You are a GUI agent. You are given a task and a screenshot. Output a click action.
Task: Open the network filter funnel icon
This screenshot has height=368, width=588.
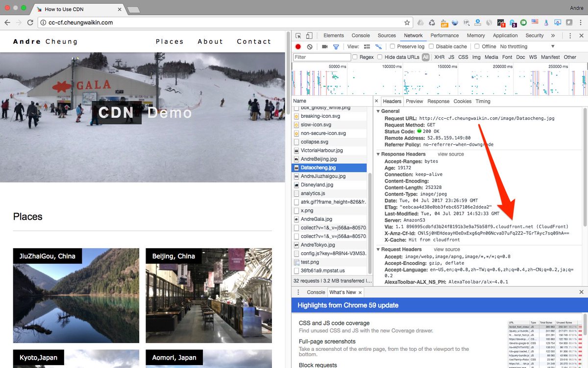point(336,46)
